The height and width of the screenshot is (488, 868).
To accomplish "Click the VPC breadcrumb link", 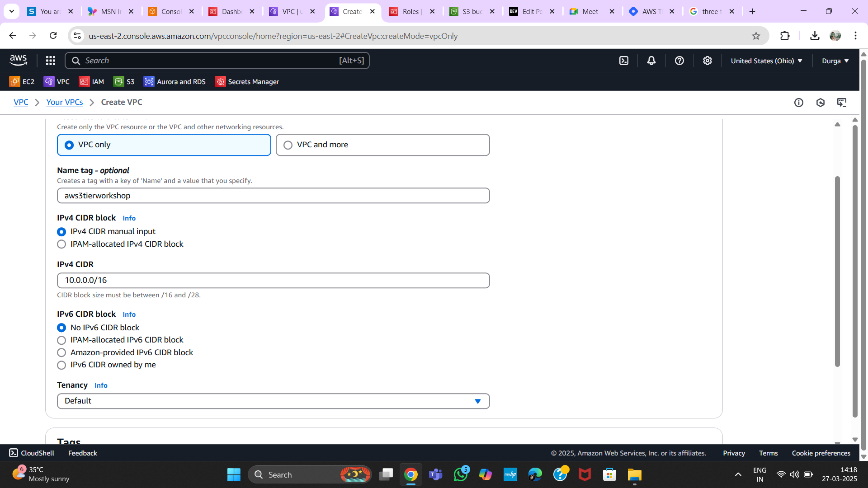I will click(21, 103).
